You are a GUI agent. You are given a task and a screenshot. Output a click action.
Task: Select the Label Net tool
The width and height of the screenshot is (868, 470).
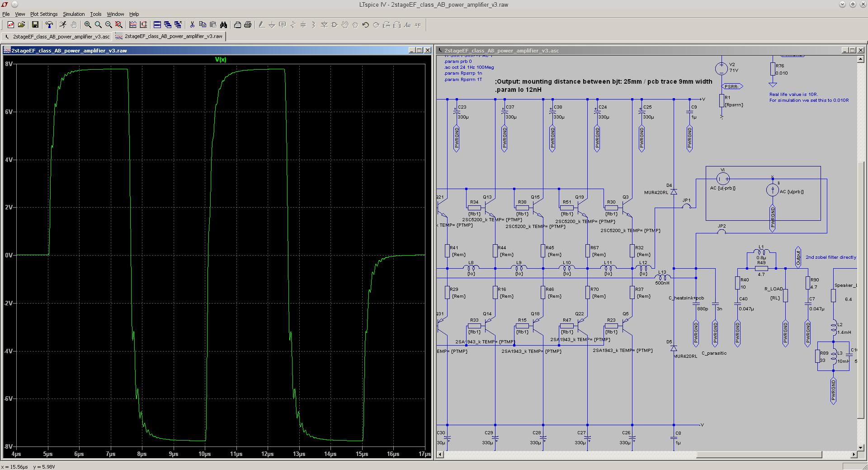click(x=283, y=25)
